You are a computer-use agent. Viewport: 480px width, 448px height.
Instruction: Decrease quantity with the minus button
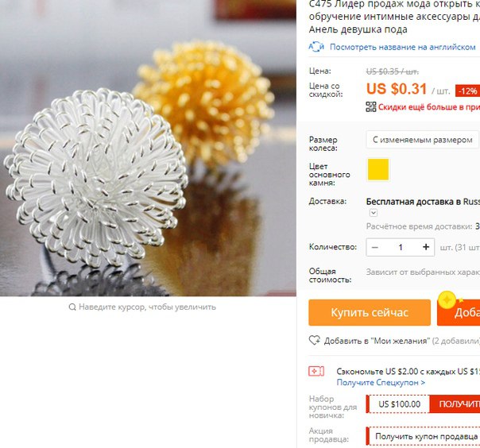pos(375,247)
